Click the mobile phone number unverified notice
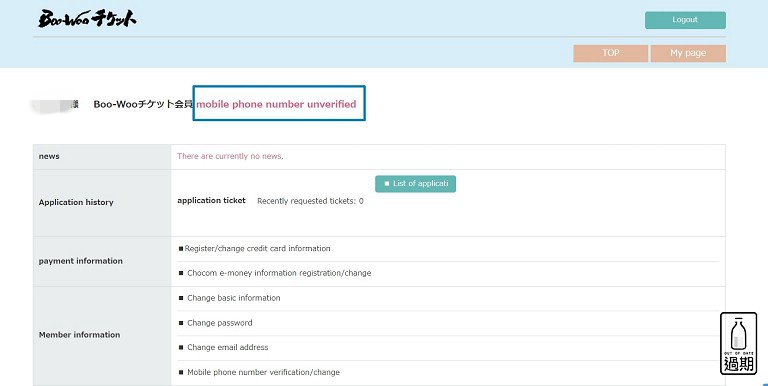This screenshot has height=386, width=768. pyautogui.click(x=276, y=104)
